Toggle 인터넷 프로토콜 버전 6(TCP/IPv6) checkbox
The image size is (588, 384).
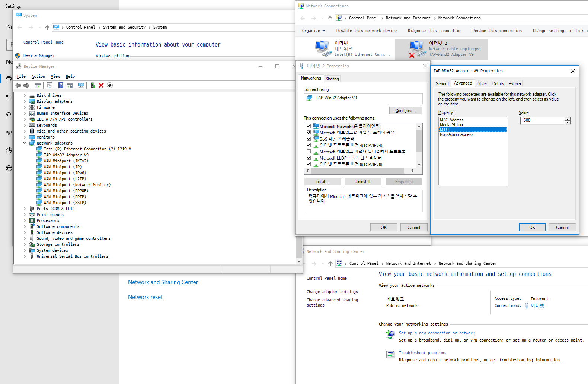click(x=309, y=164)
